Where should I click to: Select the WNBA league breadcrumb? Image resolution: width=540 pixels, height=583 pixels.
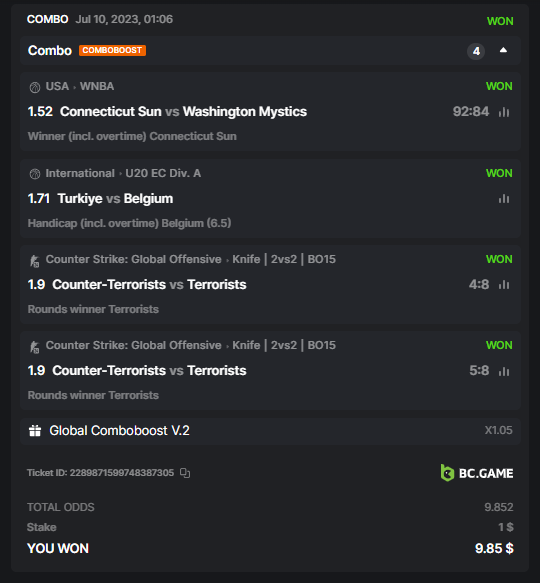pos(97,86)
